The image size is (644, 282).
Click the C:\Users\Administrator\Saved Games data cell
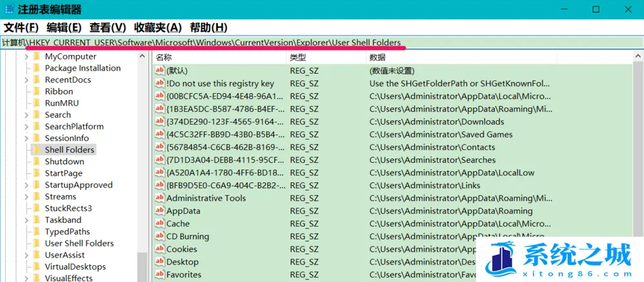pos(441,135)
